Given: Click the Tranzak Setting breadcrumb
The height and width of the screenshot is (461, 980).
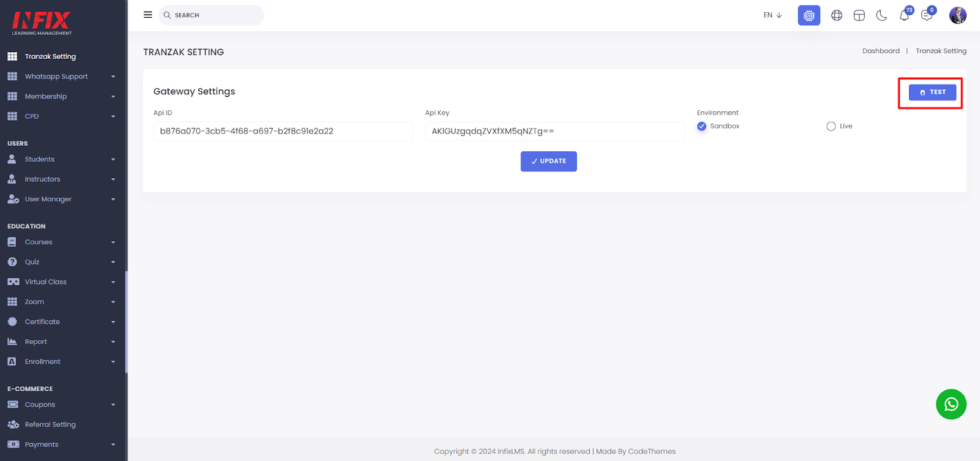Looking at the screenshot, I should [x=941, y=51].
